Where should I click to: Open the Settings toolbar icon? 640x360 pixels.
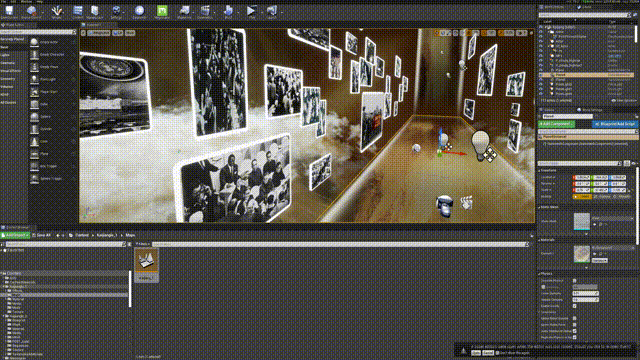(116, 11)
